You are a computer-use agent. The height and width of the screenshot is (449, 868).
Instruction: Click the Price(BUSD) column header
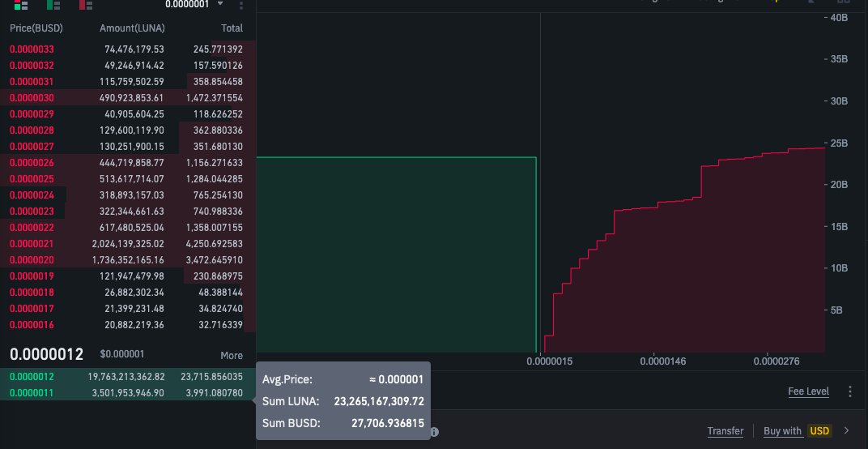point(36,28)
